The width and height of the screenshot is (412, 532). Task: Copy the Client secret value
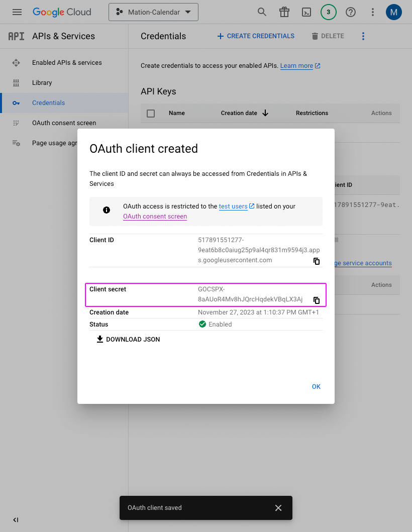click(317, 300)
